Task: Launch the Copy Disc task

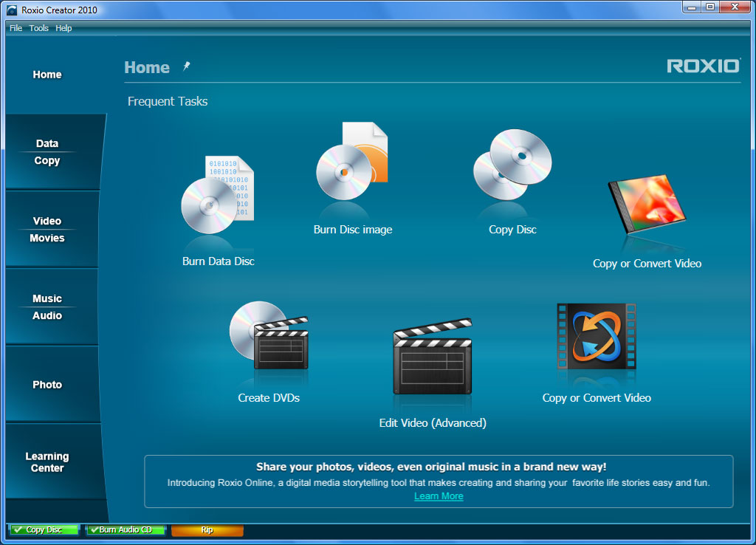Action: point(512,166)
